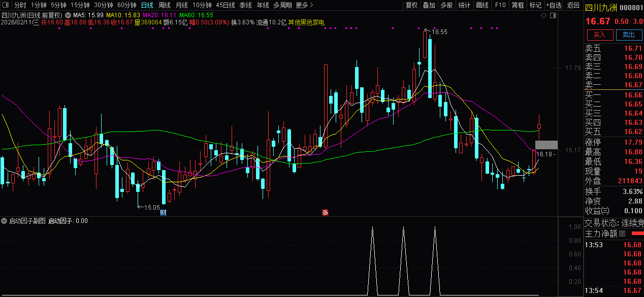Click the 收益 (三) quarter icon

[605, 211]
